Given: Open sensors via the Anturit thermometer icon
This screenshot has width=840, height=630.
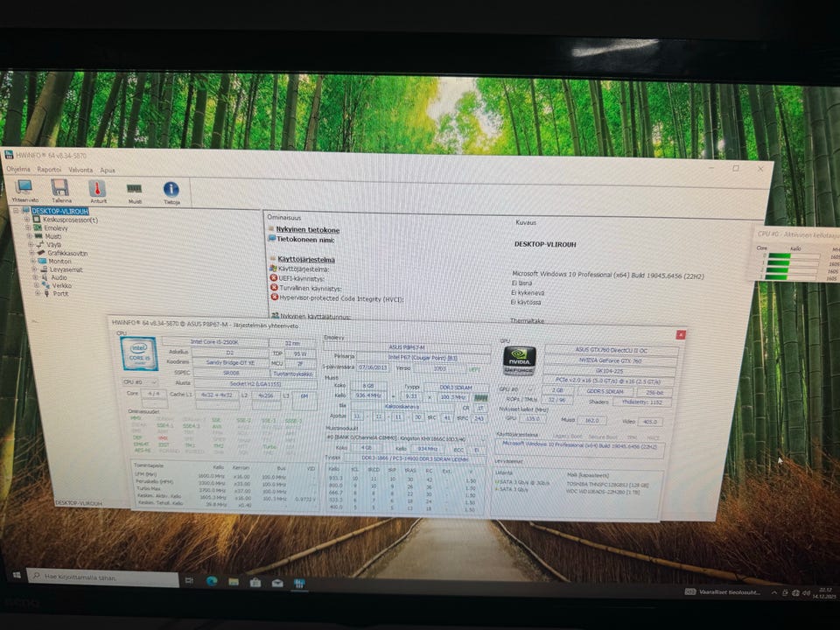Looking at the screenshot, I should (97, 189).
